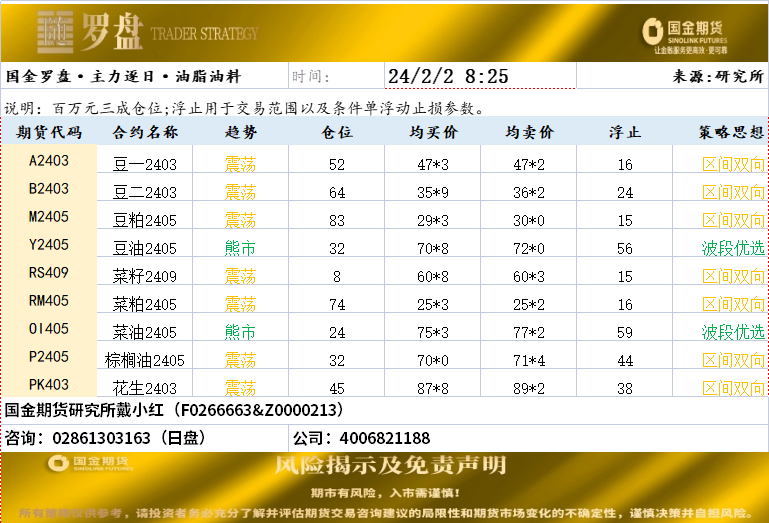Select futures code B2403
The image size is (769, 523).
[x=49, y=188]
